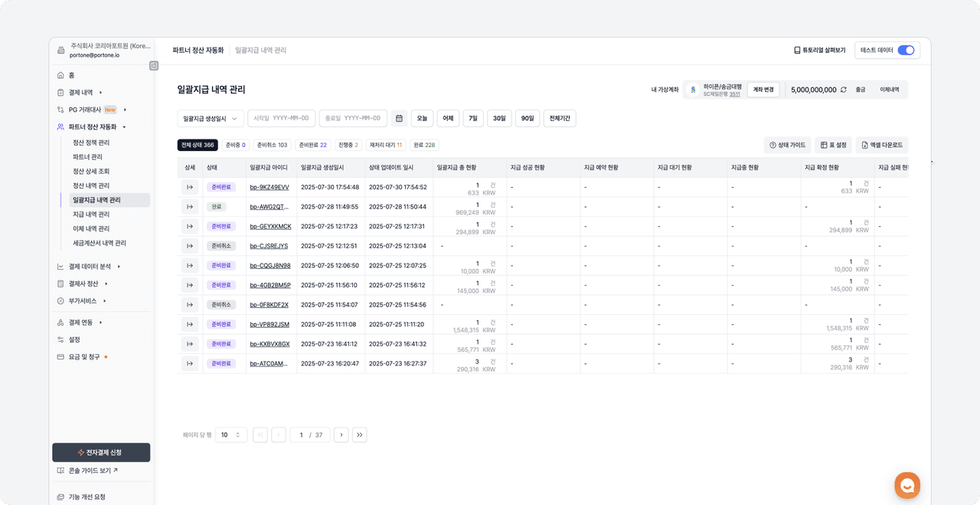The width and height of the screenshot is (980, 505).
Task: Click the 시작일 date input field
Action: click(281, 119)
